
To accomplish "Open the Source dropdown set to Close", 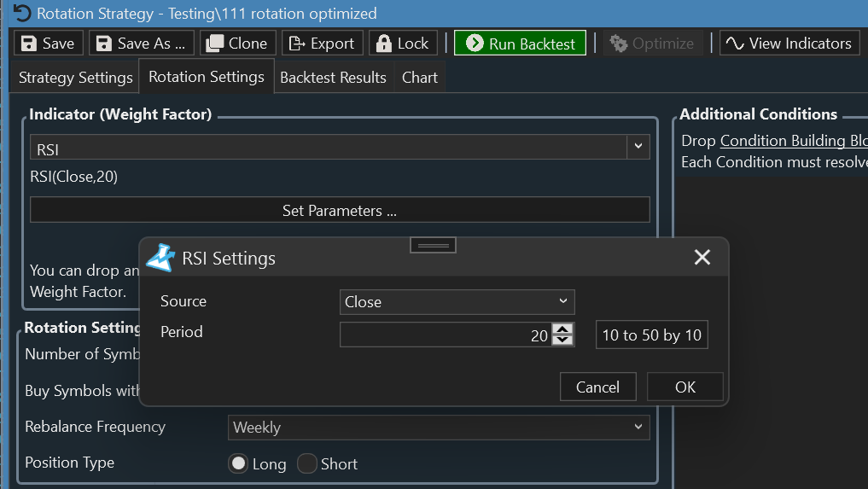I will tap(457, 302).
